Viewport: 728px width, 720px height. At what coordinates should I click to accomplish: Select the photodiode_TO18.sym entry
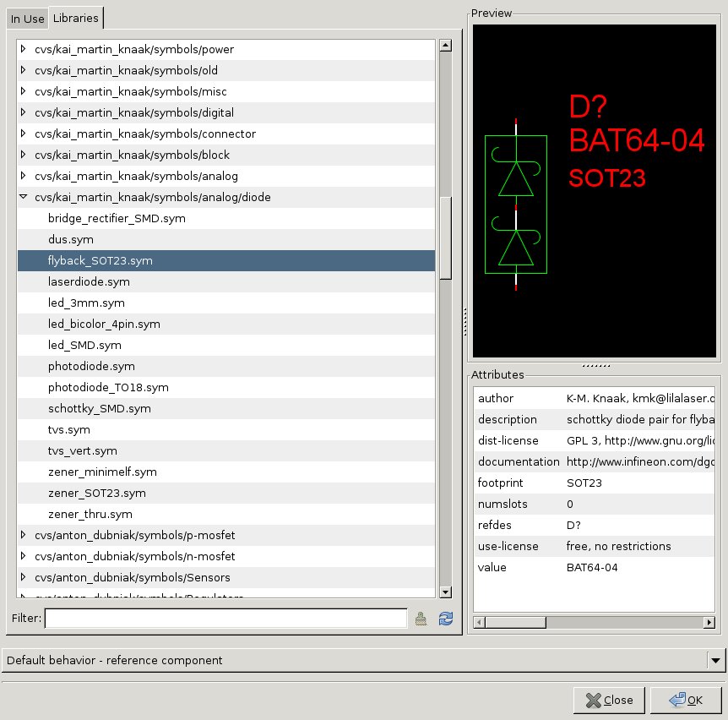click(x=108, y=388)
